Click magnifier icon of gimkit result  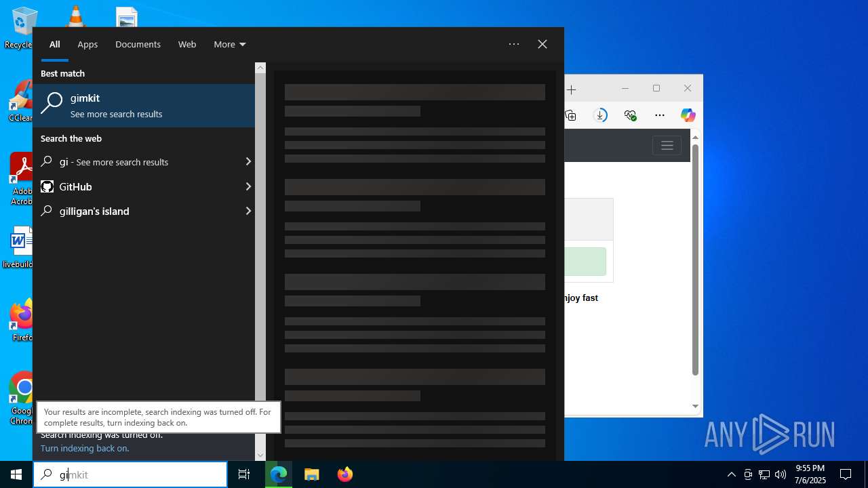[x=52, y=104]
